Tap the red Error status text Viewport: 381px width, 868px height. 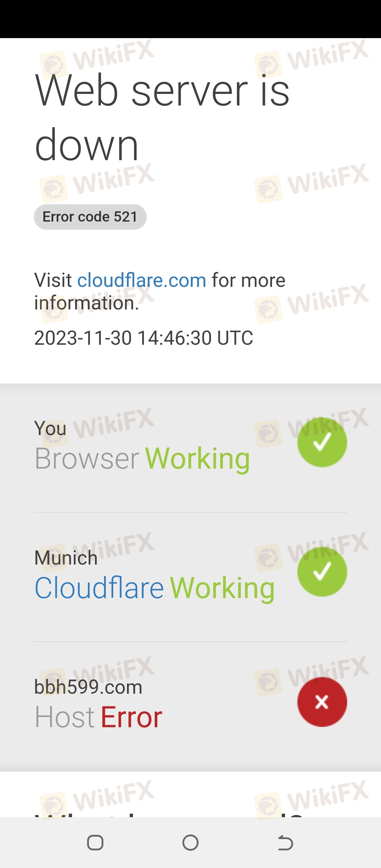[132, 718]
